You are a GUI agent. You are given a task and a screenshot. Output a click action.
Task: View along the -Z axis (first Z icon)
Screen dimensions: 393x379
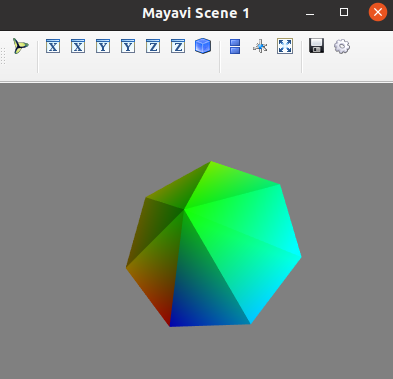click(153, 46)
